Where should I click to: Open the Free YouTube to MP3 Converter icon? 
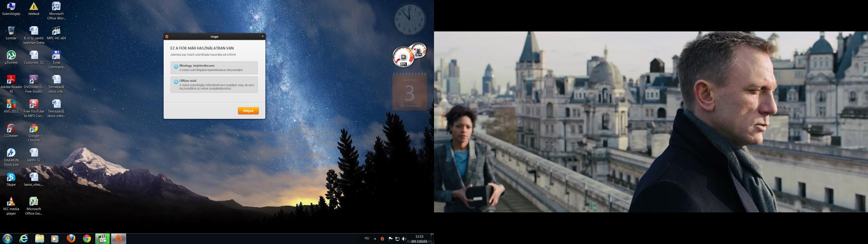[33, 109]
